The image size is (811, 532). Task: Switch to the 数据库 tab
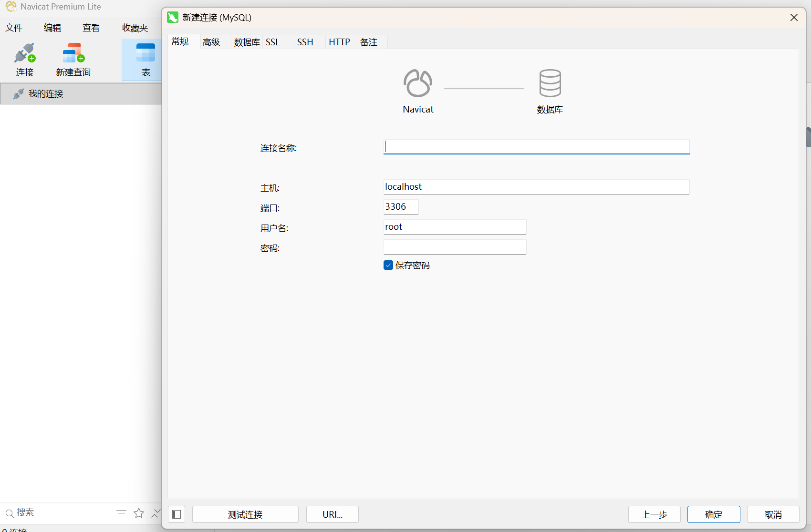click(247, 42)
